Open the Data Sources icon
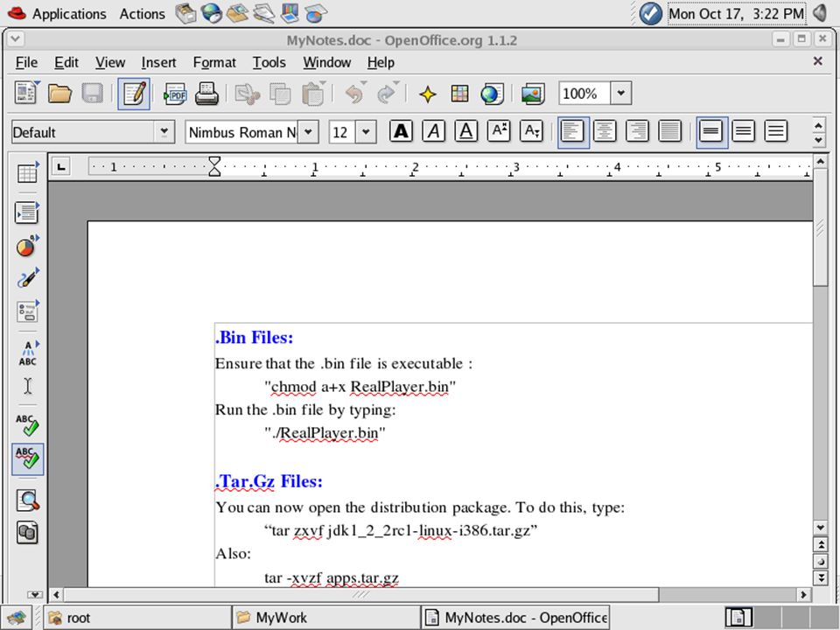The width and height of the screenshot is (840, 630). (27, 533)
